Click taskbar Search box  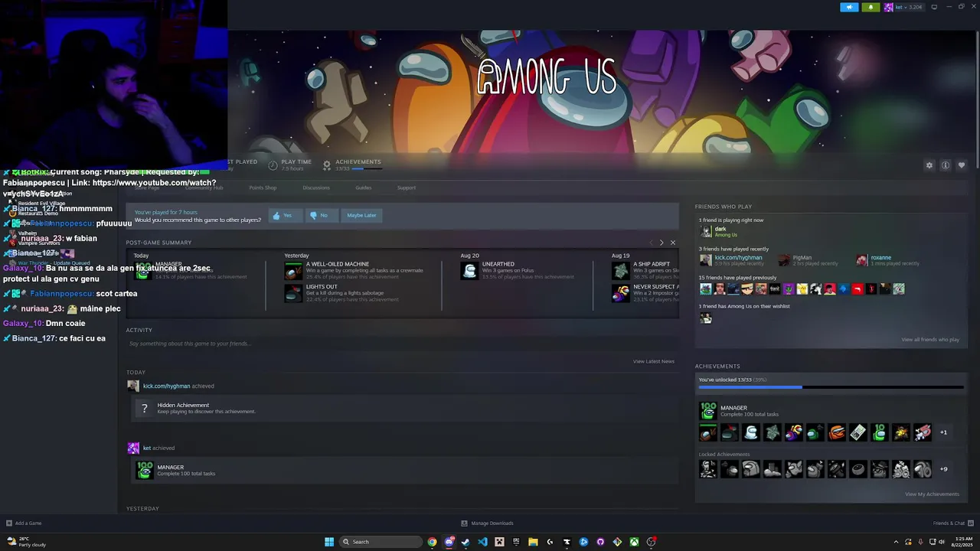click(x=381, y=542)
